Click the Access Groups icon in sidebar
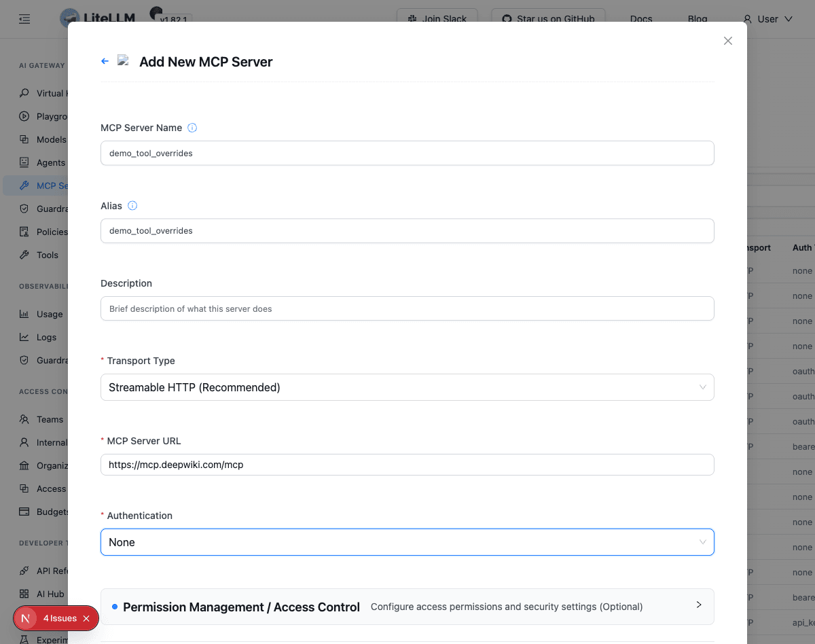 [24, 488]
